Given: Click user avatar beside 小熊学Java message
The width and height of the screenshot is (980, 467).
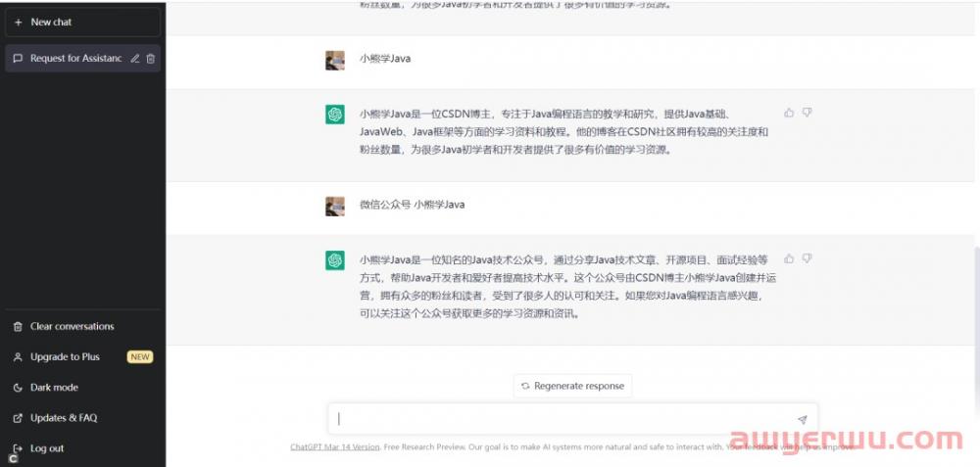Looking at the screenshot, I should pos(335,61).
